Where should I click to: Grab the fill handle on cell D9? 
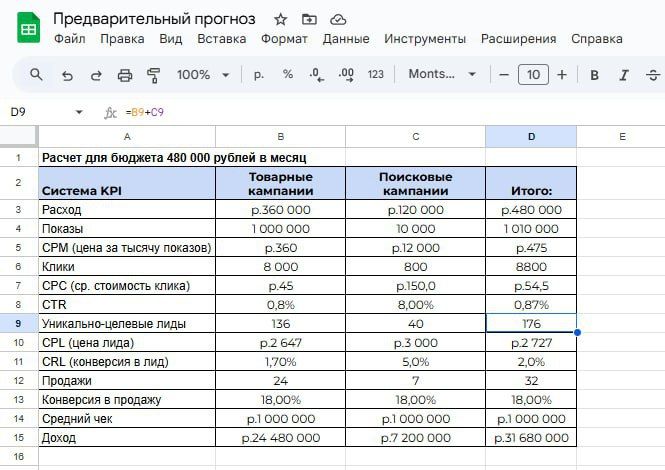click(x=577, y=333)
